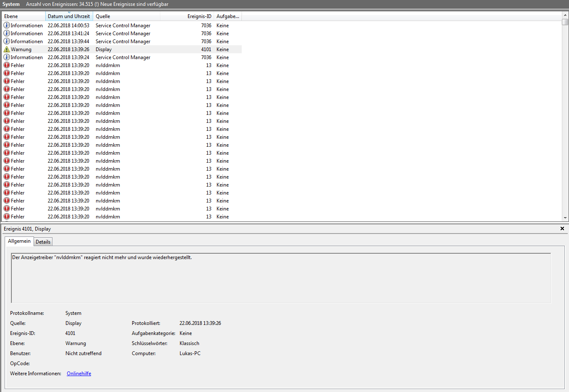
Task: Click the Klassisch keyword value
Action: click(x=189, y=343)
